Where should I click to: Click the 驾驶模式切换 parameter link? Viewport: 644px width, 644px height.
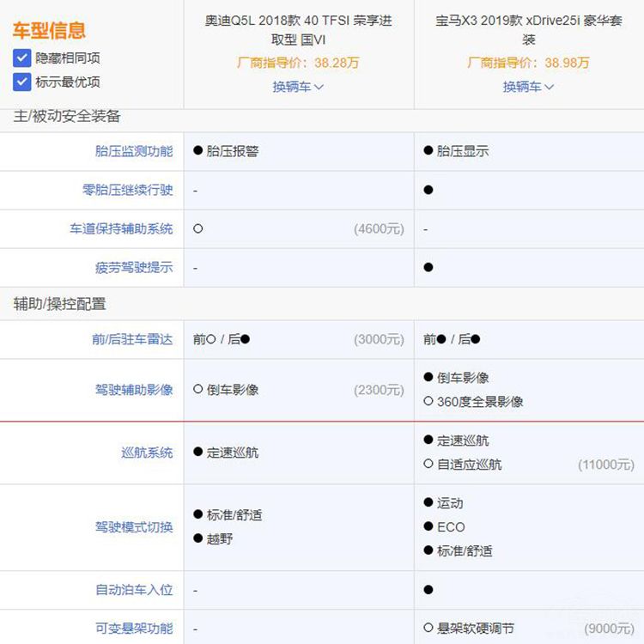(x=133, y=527)
